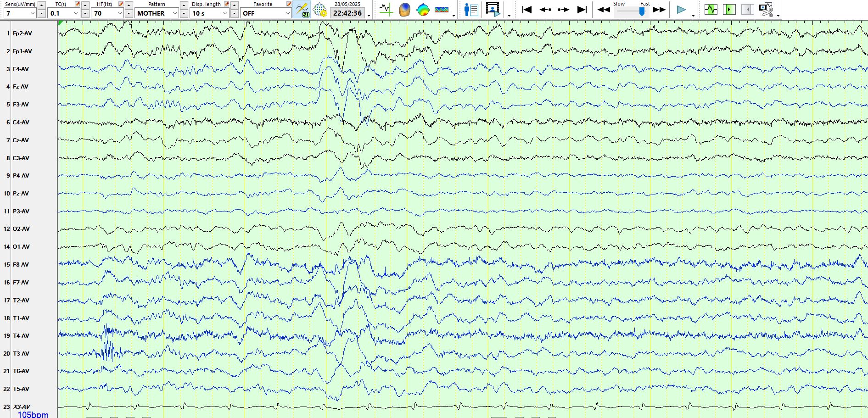
Task: Click the 28/05/2025 recording date
Action: (x=347, y=4)
